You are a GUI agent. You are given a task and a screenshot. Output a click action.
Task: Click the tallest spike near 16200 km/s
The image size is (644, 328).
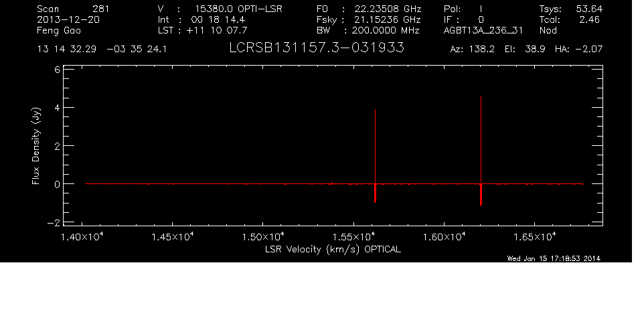481,151
